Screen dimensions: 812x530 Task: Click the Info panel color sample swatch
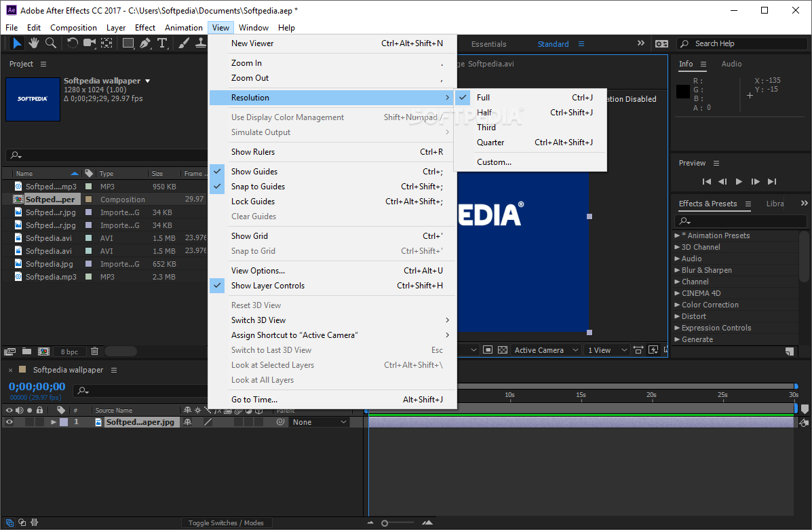pos(683,92)
